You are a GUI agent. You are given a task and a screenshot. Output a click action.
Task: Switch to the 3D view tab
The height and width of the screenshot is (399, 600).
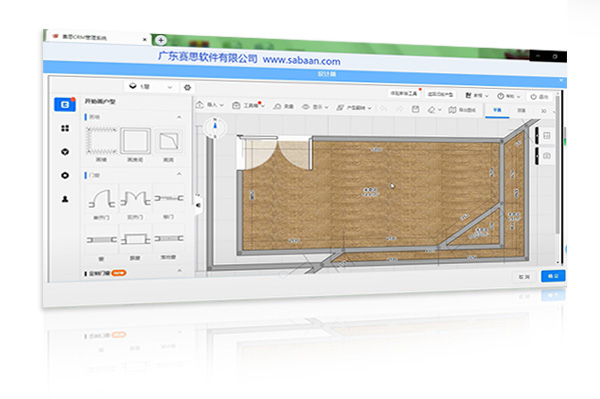[543, 111]
